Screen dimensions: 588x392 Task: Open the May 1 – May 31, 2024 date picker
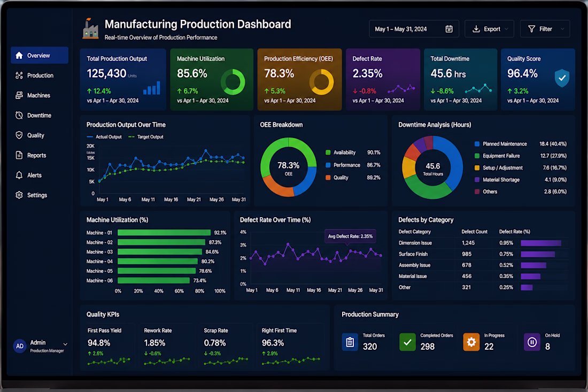(x=414, y=29)
